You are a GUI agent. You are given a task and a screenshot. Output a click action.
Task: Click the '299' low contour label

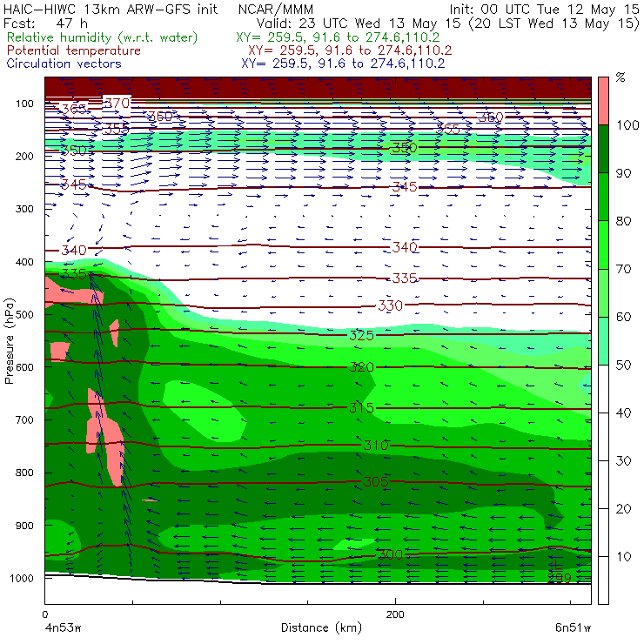(560, 578)
